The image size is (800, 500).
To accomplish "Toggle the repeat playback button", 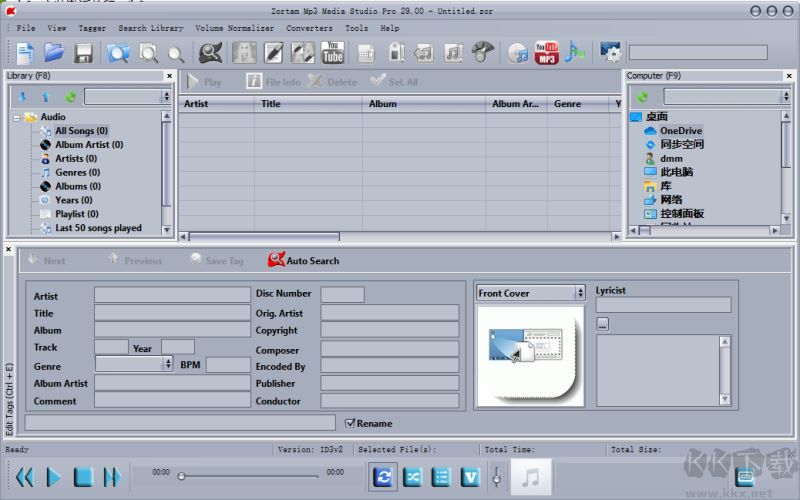I will tap(382, 477).
